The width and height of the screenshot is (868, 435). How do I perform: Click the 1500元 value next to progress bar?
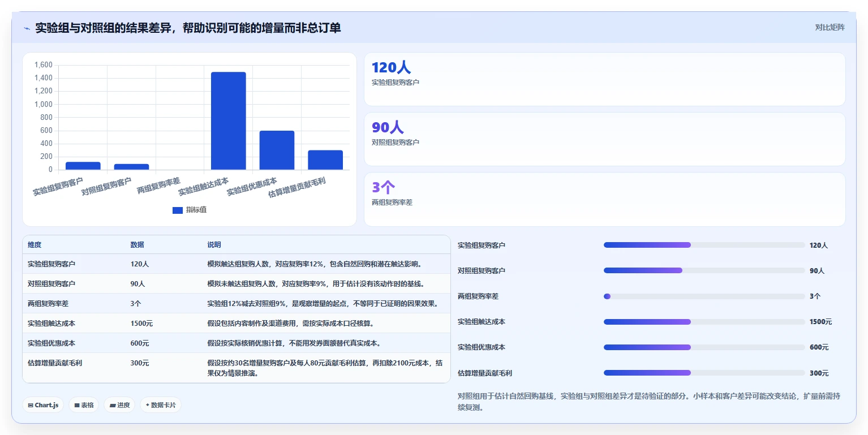click(x=821, y=322)
